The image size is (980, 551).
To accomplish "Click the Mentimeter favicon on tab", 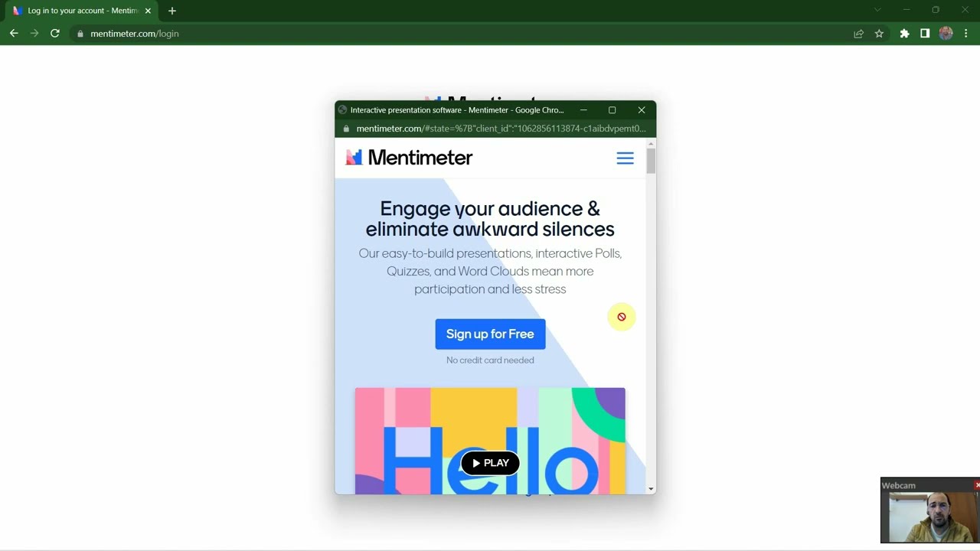I will click(x=18, y=11).
